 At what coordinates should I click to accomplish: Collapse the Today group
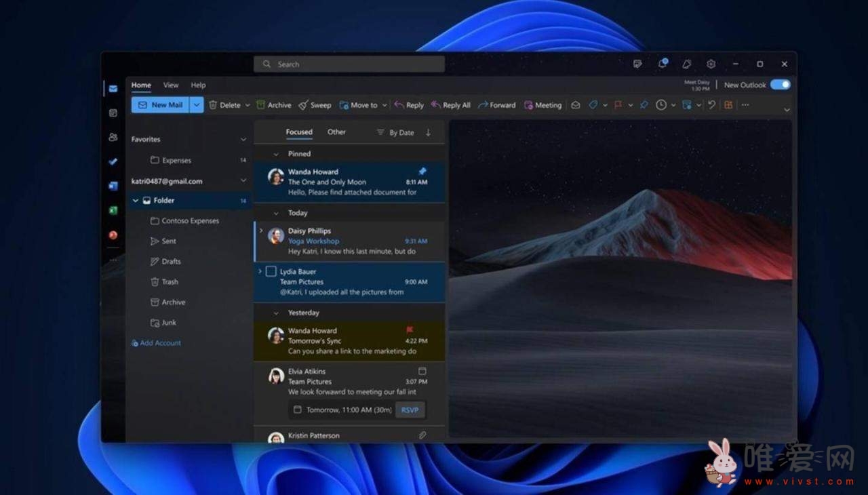coord(276,213)
